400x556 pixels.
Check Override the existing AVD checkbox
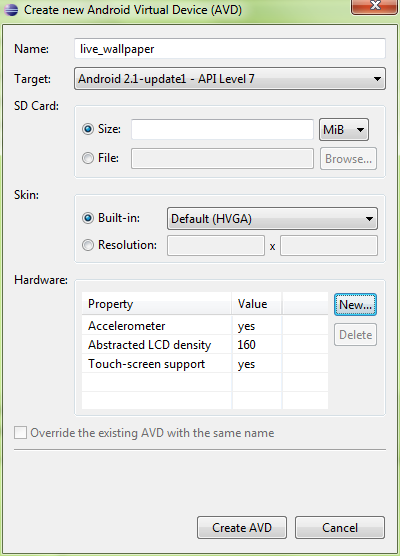20,433
